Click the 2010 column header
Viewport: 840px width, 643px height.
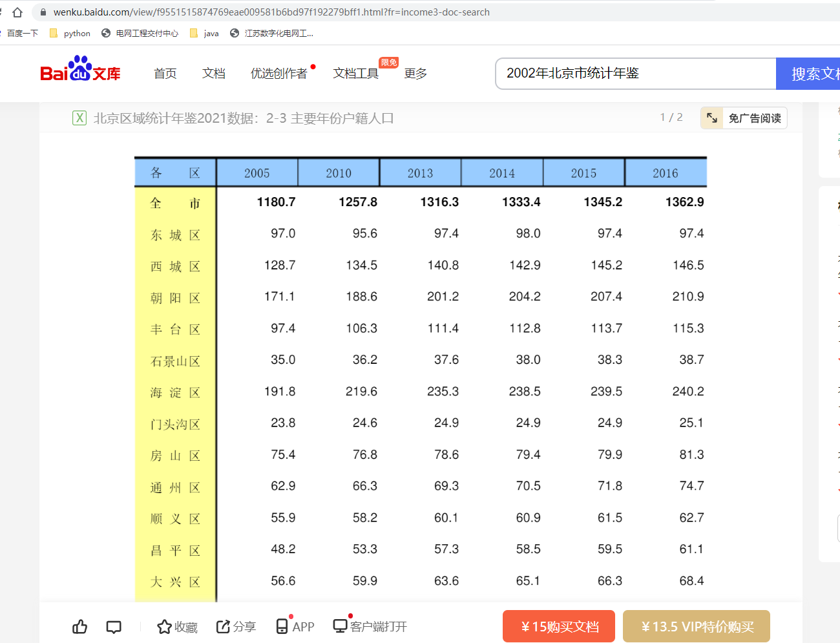pyautogui.click(x=339, y=173)
